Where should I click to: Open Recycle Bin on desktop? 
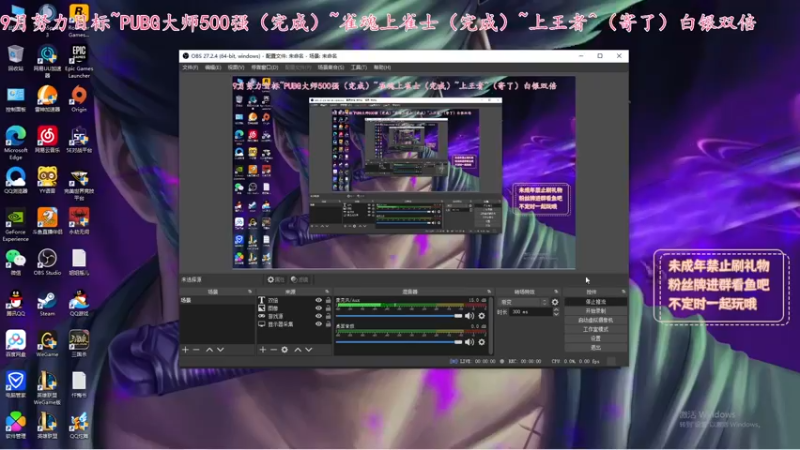pyautogui.click(x=15, y=58)
